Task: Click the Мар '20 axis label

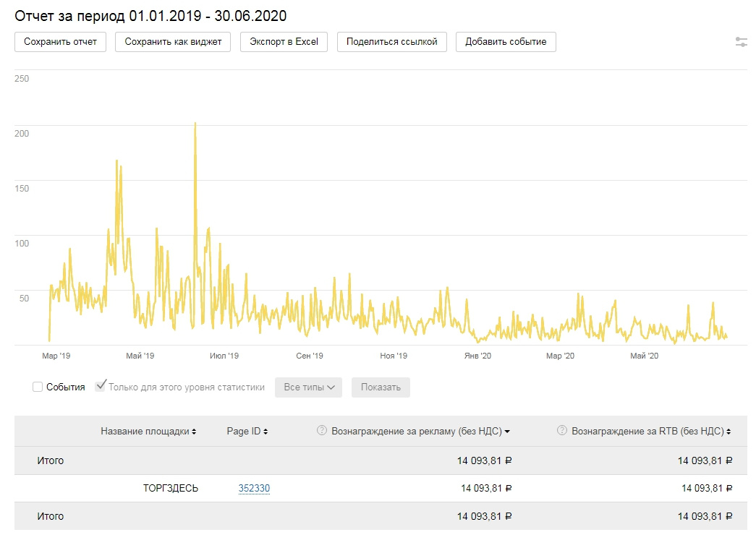Action: [x=560, y=356]
